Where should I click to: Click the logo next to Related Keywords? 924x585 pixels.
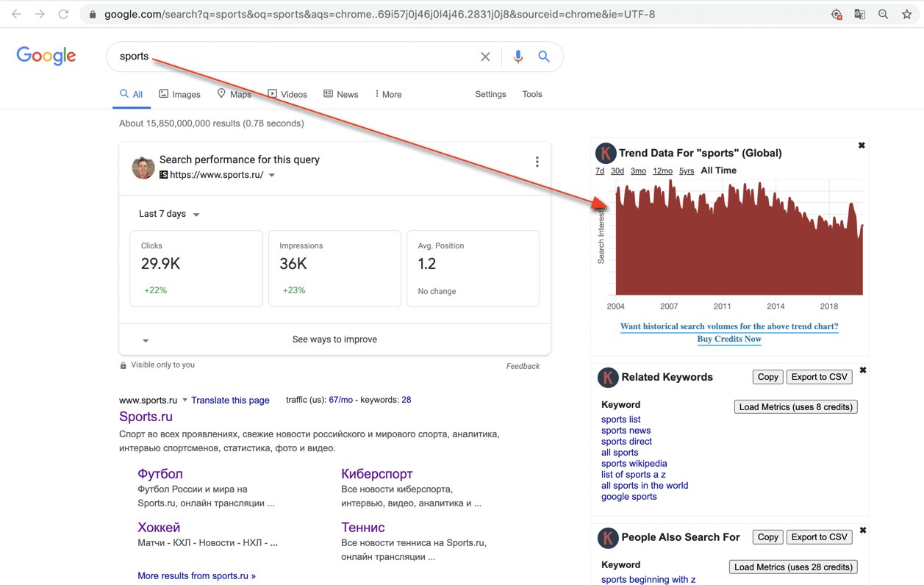pyautogui.click(x=608, y=378)
